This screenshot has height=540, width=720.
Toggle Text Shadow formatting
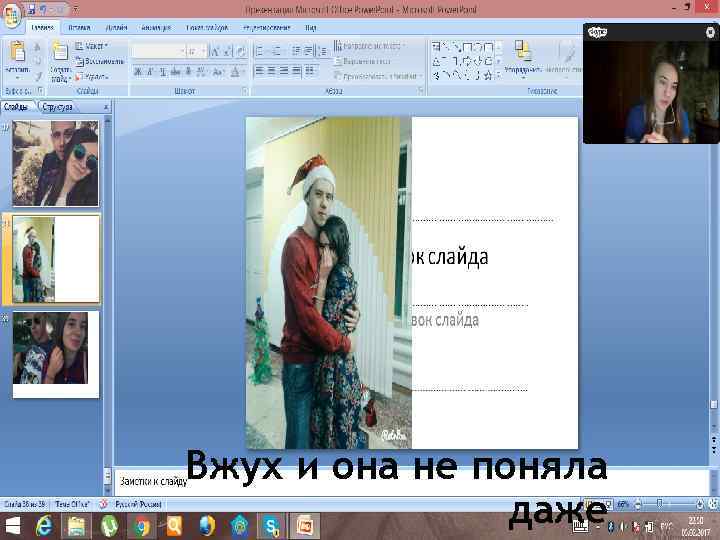(x=188, y=71)
